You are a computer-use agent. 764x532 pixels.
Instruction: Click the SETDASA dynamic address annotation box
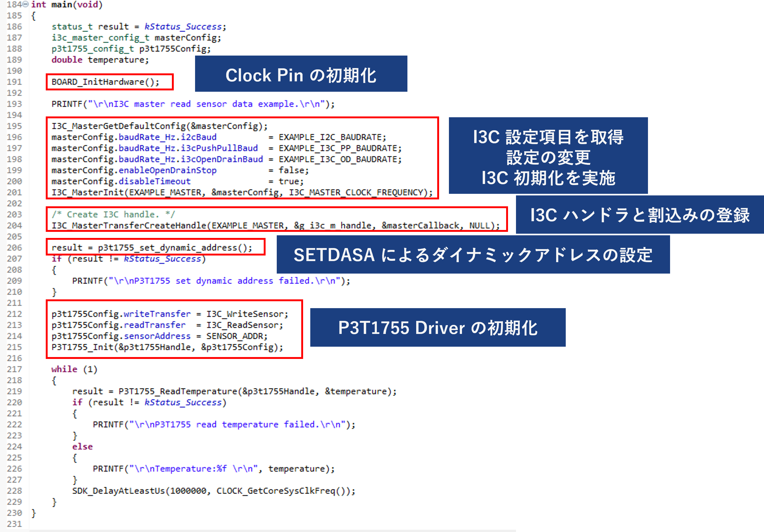[x=473, y=255]
